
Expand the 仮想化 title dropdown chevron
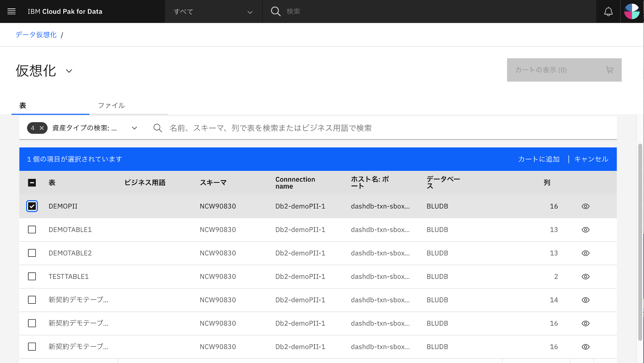(x=69, y=71)
